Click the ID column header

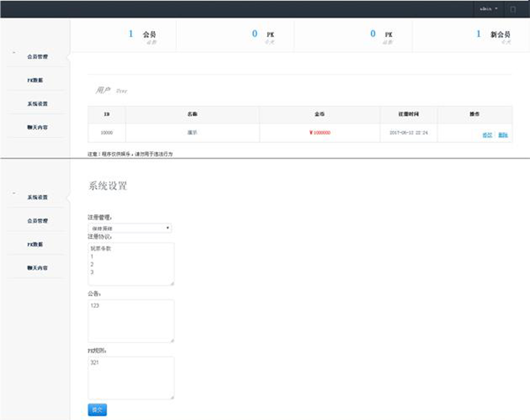[x=107, y=115]
